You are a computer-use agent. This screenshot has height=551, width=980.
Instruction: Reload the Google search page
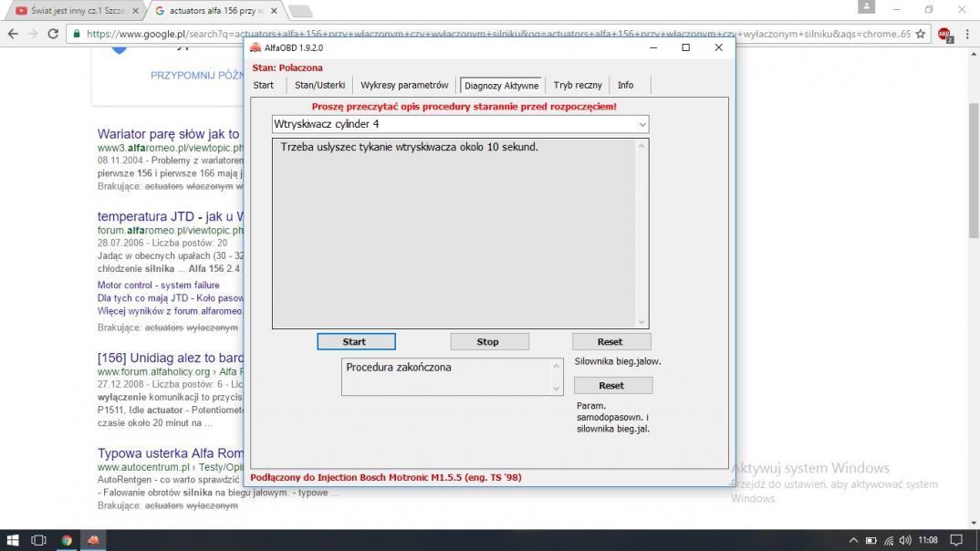coord(53,34)
